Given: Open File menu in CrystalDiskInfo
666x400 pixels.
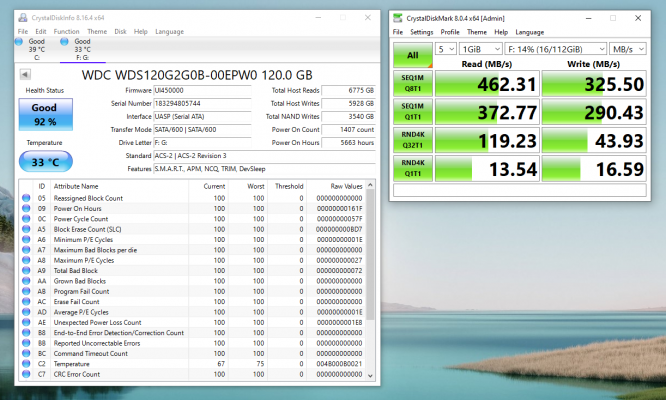Looking at the screenshot, I should pos(23,31).
